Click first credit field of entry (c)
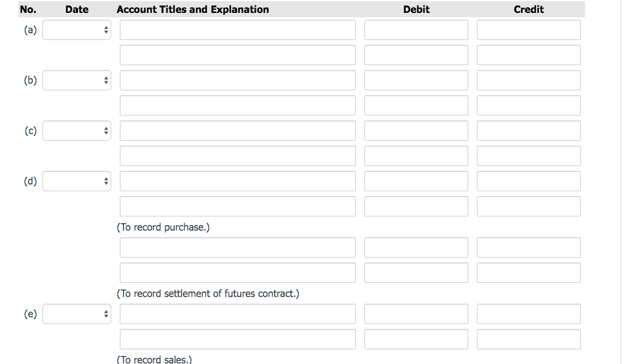The image size is (644, 364). click(x=528, y=131)
